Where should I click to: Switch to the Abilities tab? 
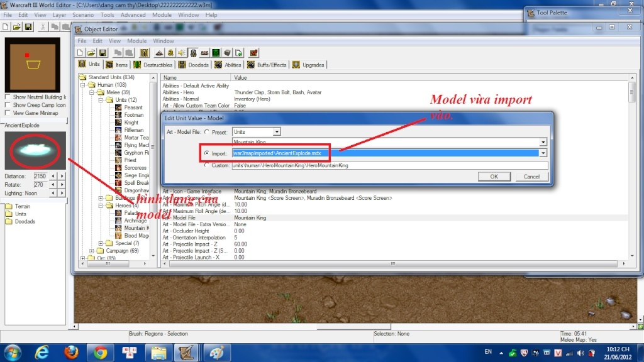click(228, 65)
